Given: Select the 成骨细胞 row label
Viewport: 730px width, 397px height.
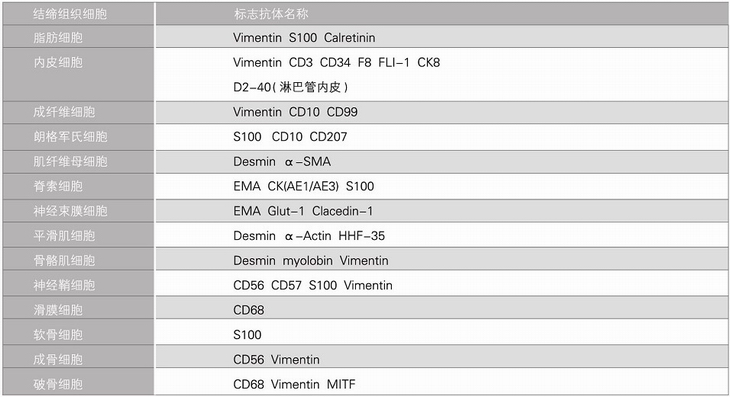Looking at the screenshot, I should 78,359.
